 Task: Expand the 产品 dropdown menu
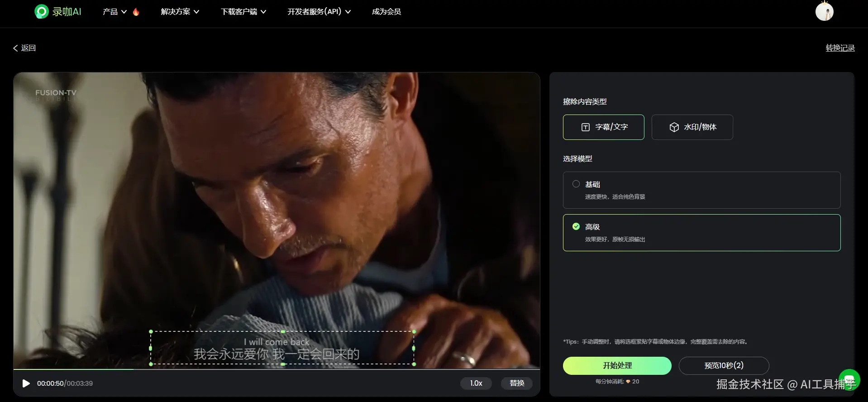[x=114, y=12]
